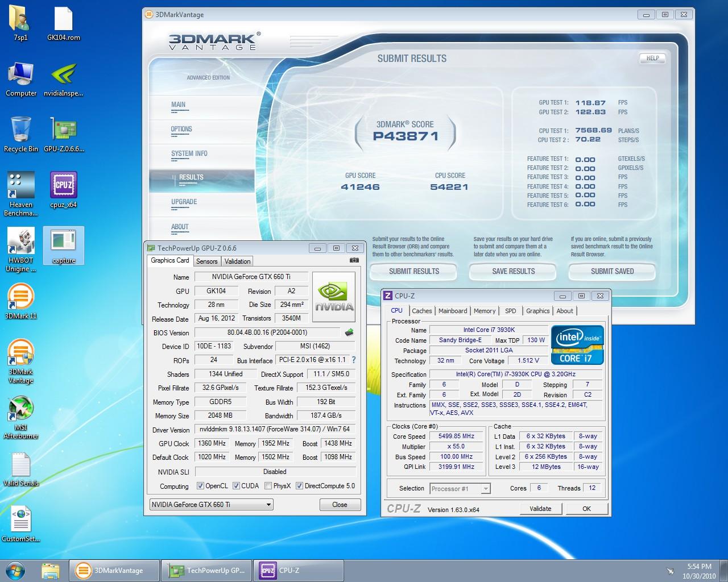Launch the nvidiaInspector desktop icon

pyautogui.click(x=64, y=79)
